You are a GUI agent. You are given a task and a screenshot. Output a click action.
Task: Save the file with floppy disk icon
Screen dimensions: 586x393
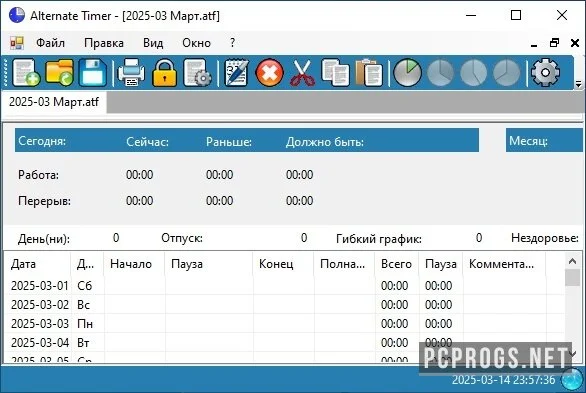92,72
